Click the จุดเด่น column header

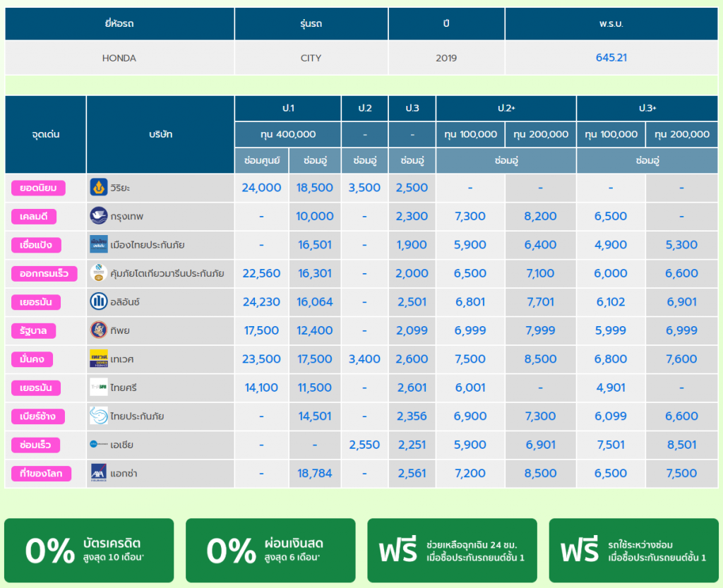(46, 134)
